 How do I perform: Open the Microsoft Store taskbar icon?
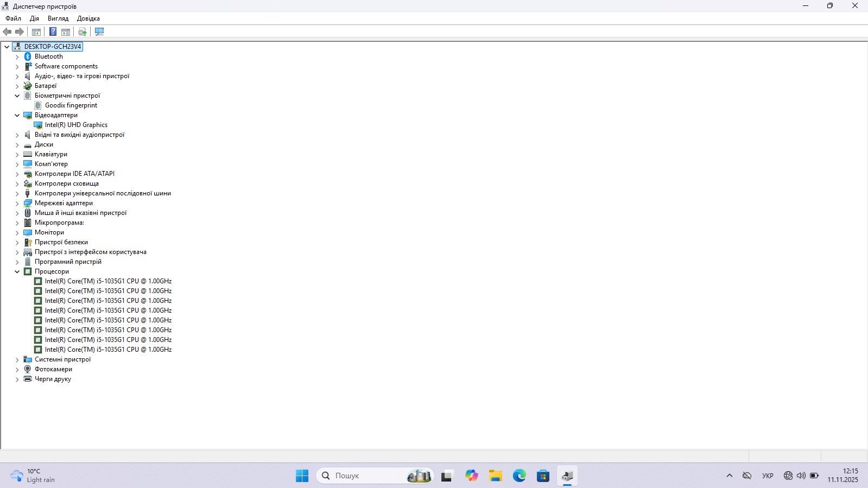(543, 476)
